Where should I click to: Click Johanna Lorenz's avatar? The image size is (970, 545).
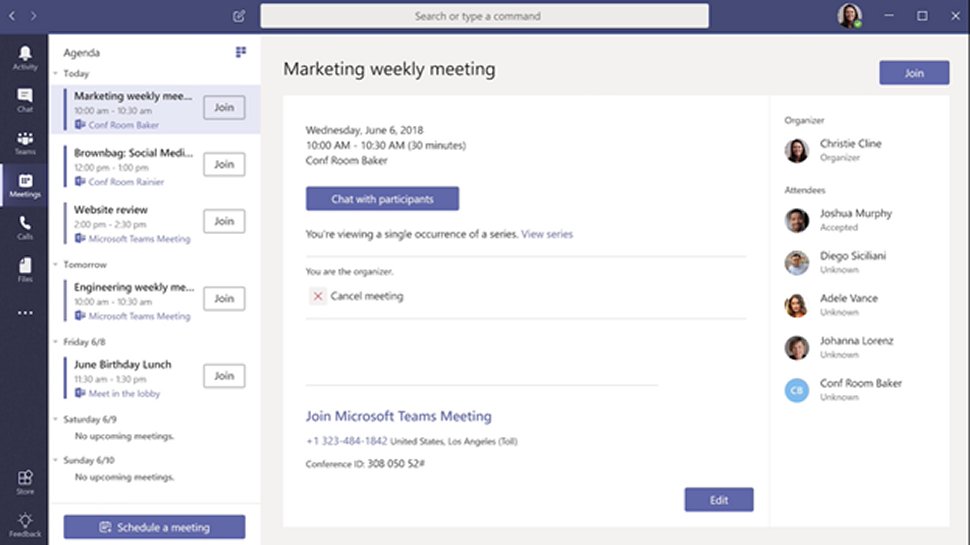point(796,348)
